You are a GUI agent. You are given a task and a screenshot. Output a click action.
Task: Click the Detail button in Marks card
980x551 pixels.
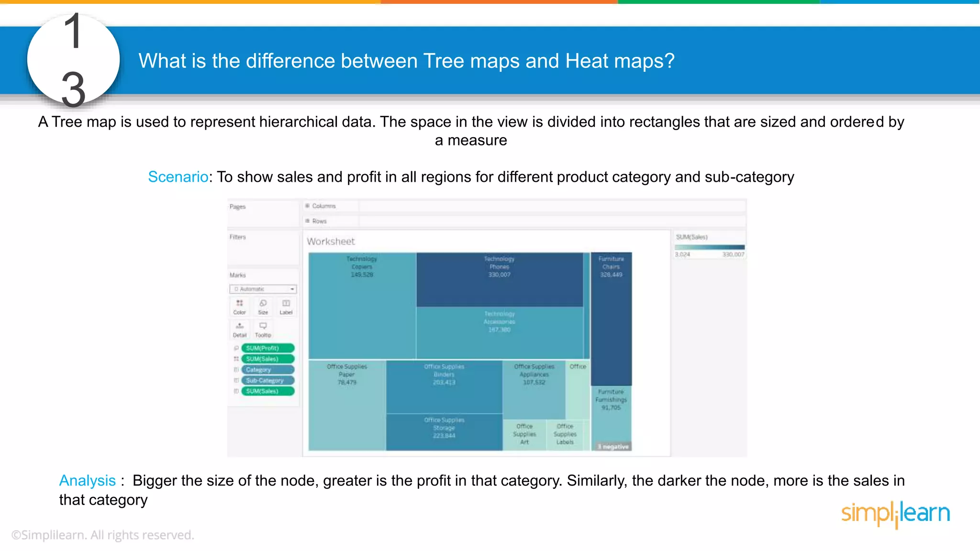pos(239,330)
